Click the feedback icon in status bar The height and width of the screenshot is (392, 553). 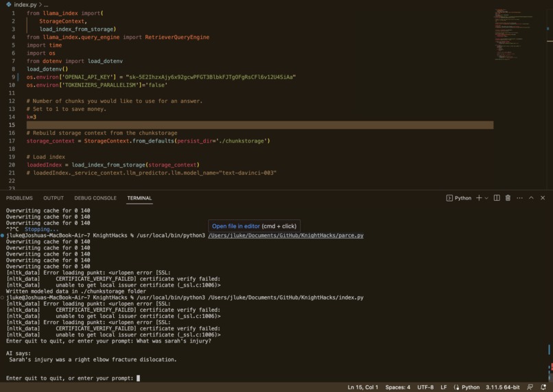click(x=530, y=387)
